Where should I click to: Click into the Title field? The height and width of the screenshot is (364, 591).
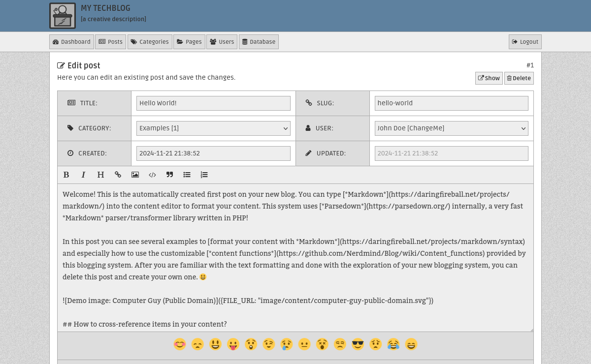pyautogui.click(x=213, y=103)
